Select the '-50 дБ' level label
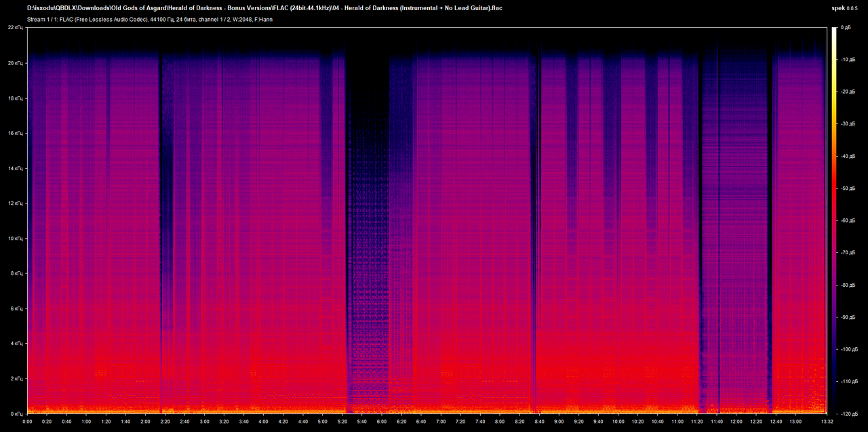Viewport: 868px width, 432px height. tap(847, 189)
